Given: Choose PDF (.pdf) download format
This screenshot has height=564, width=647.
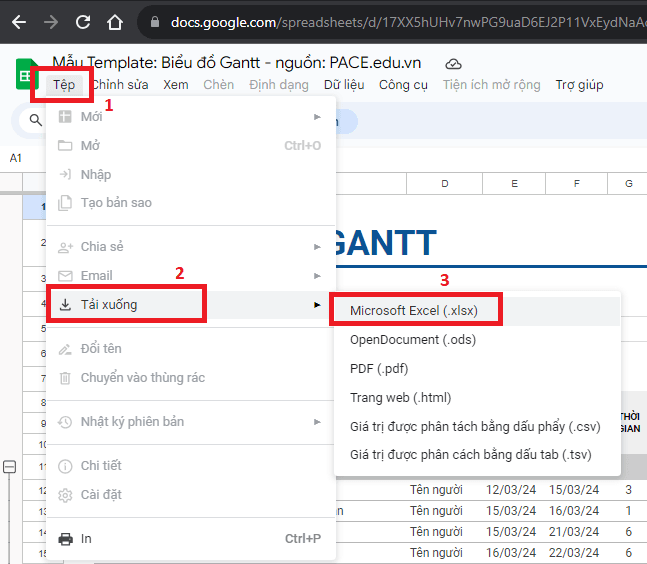Looking at the screenshot, I should click(x=379, y=369).
